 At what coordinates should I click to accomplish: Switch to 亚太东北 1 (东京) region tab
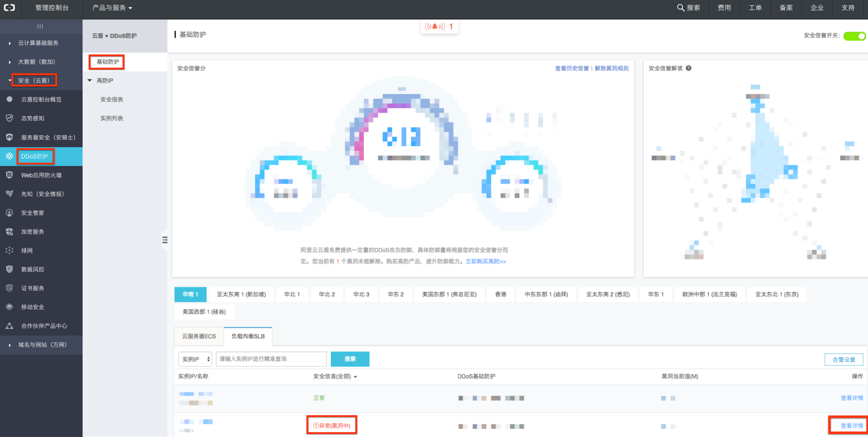tap(777, 294)
